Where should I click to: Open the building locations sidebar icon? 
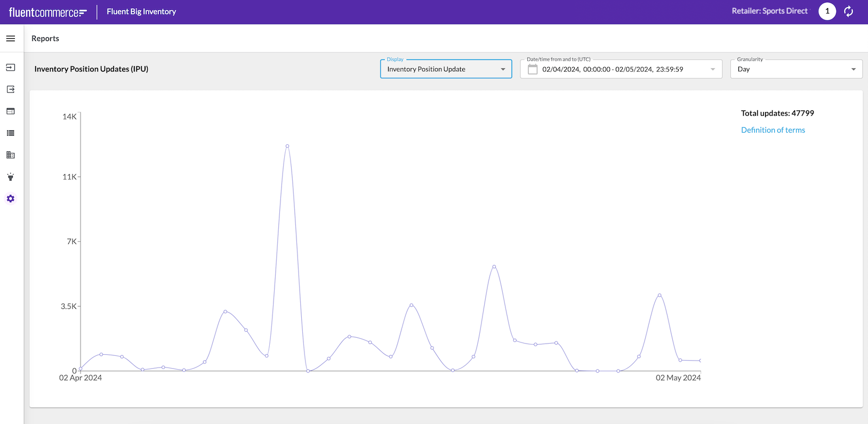pyautogui.click(x=11, y=155)
